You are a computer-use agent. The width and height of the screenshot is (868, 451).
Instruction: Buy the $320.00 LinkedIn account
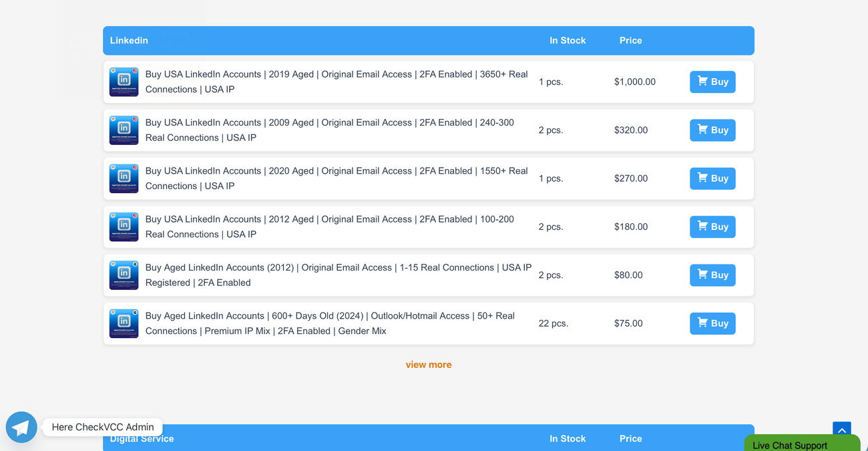[712, 130]
